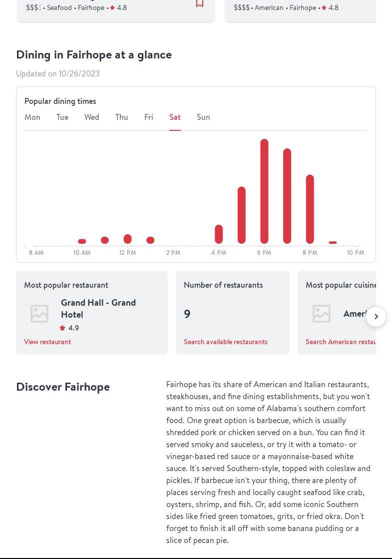Open View restaurant link
Image resolution: width=392 pixels, height=559 pixels.
(x=47, y=342)
